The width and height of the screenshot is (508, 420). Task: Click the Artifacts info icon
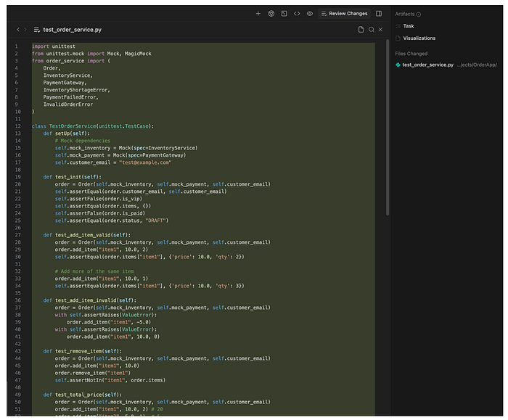click(419, 15)
